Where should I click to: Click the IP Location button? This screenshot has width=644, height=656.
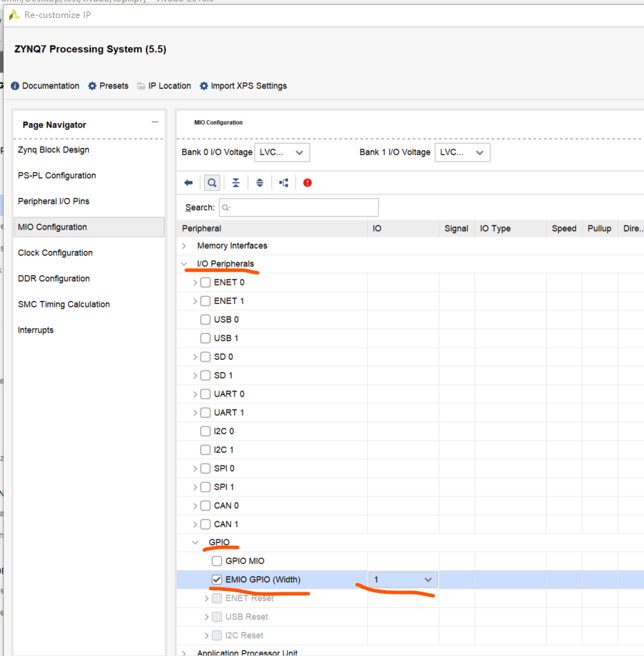pyautogui.click(x=164, y=86)
